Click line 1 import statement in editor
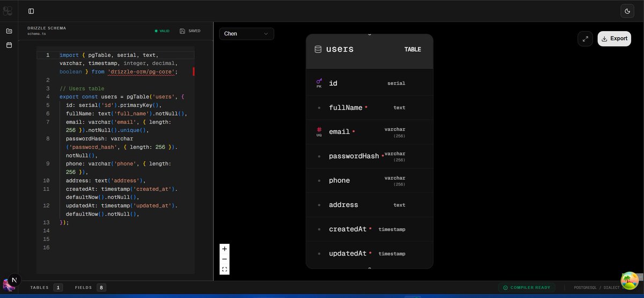The width and height of the screenshot is (644, 298). click(x=119, y=63)
